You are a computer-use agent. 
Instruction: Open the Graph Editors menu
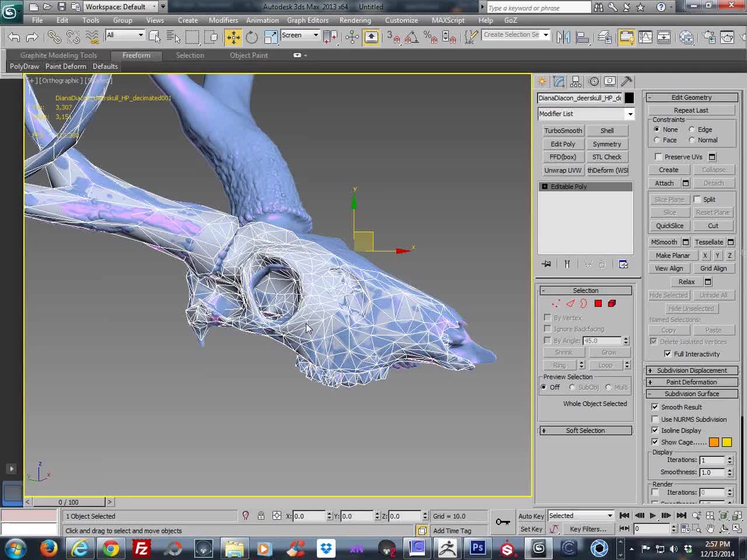[308, 20]
